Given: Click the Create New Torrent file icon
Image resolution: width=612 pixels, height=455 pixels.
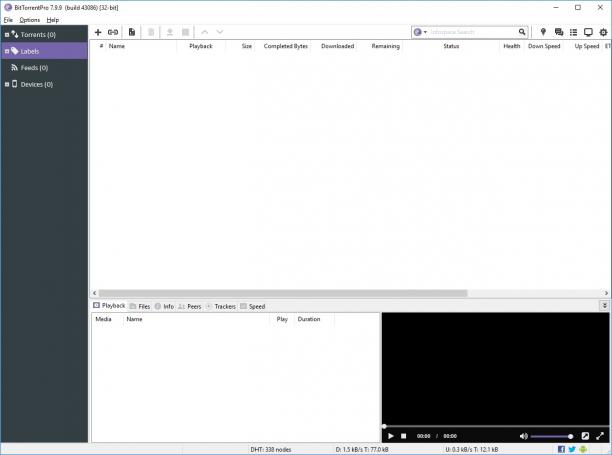Looking at the screenshot, I should 132,32.
